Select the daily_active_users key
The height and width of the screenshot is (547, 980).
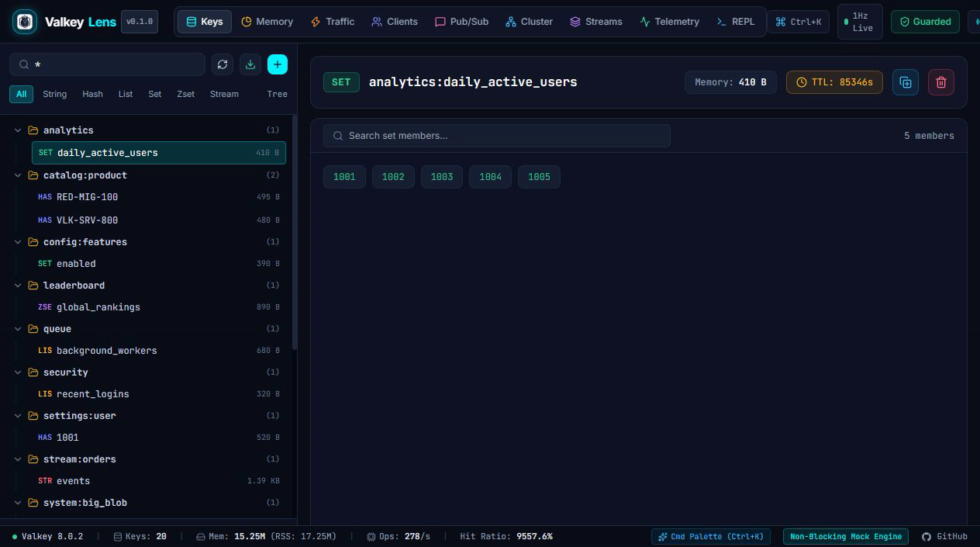click(x=159, y=153)
